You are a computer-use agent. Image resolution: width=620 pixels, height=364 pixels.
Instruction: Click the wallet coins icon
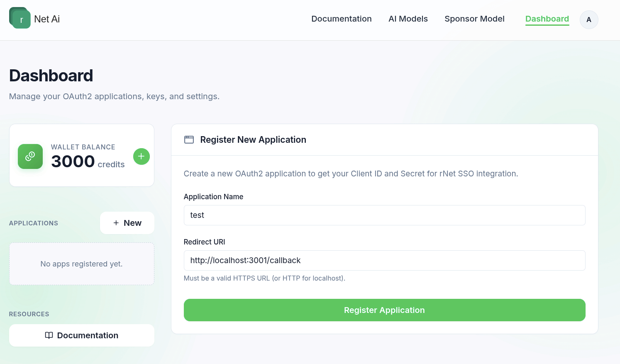coord(30,156)
